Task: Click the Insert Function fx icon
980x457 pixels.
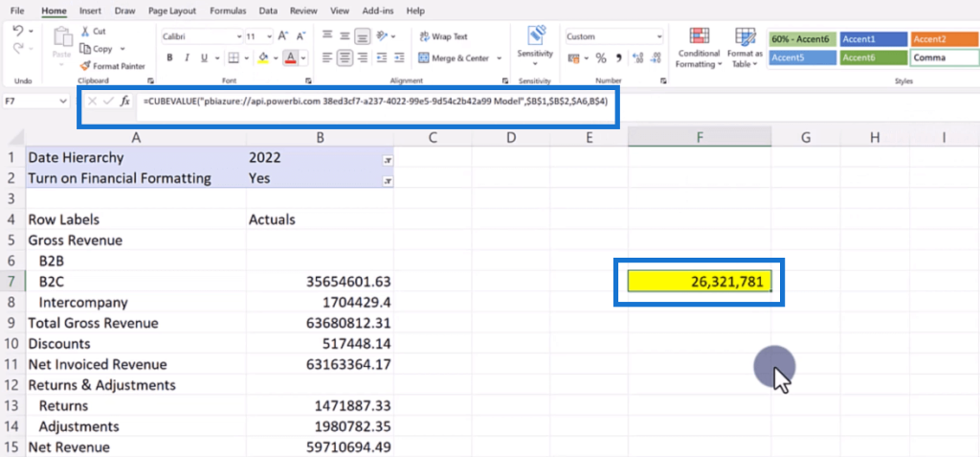Action: click(x=125, y=101)
